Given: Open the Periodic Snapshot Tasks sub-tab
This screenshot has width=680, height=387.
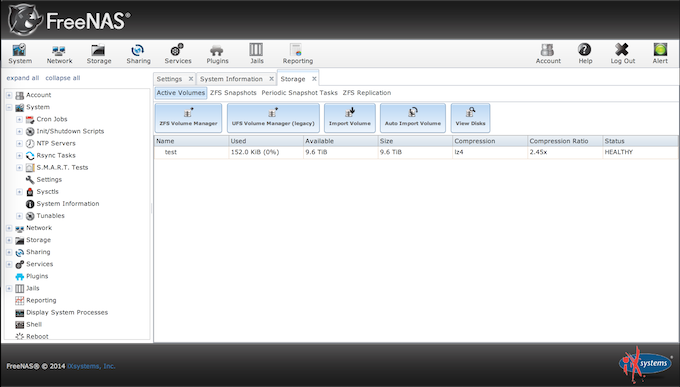Looking at the screenshot, I should 299,93.
